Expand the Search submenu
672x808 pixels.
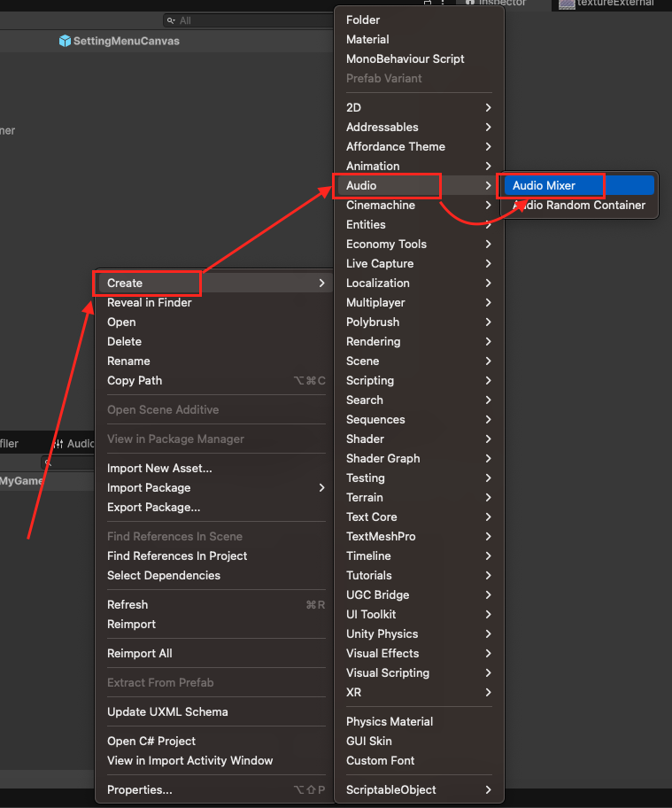click(419, 400)
